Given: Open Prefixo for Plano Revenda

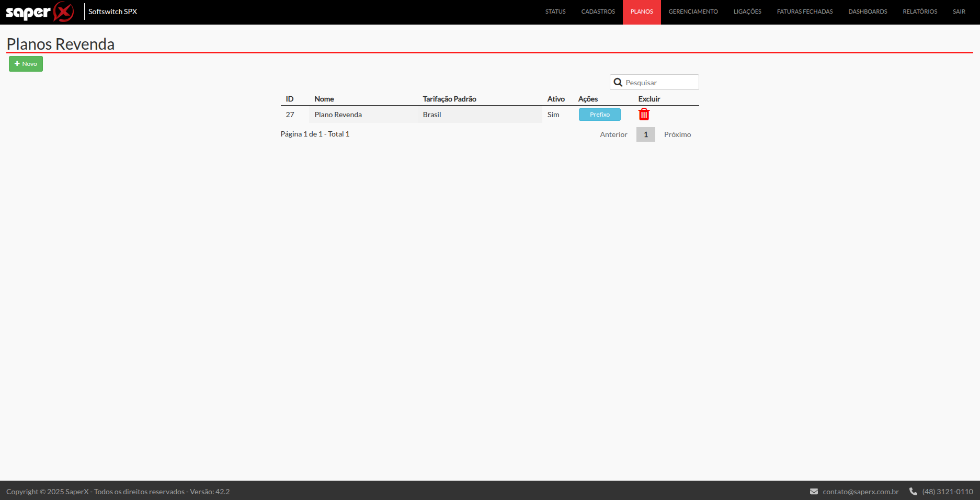Looking at the screenshot, I should click(599, 115).
